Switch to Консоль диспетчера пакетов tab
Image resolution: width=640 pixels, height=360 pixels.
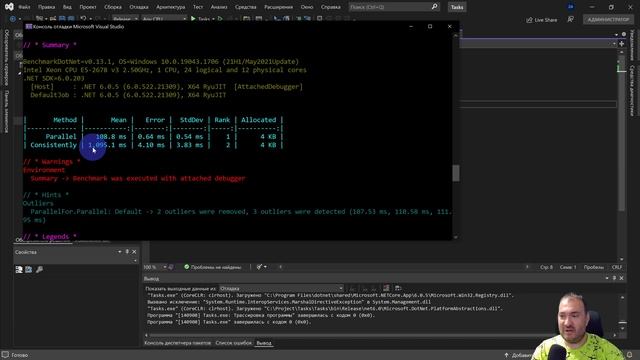(x=178, y=343)
